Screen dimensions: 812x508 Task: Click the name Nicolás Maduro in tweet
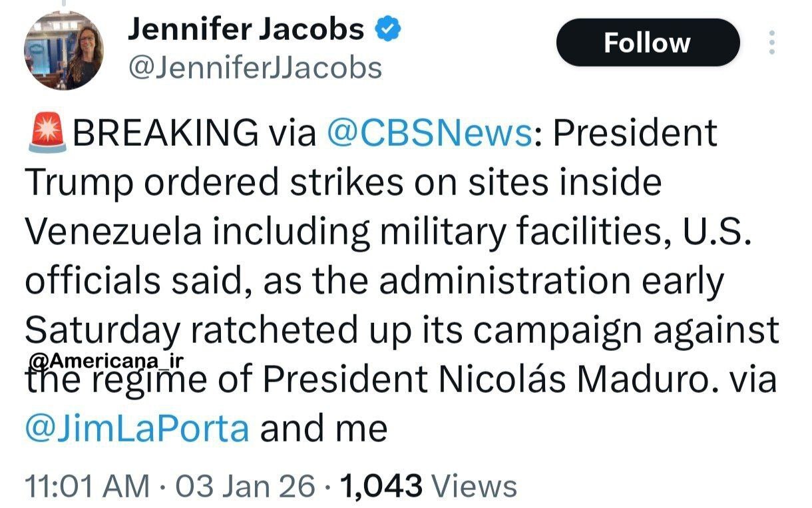(578, 380)
